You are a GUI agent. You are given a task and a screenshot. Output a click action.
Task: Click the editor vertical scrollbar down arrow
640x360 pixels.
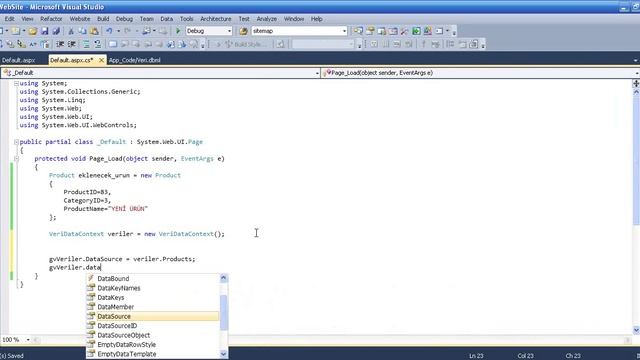[636, 330]
